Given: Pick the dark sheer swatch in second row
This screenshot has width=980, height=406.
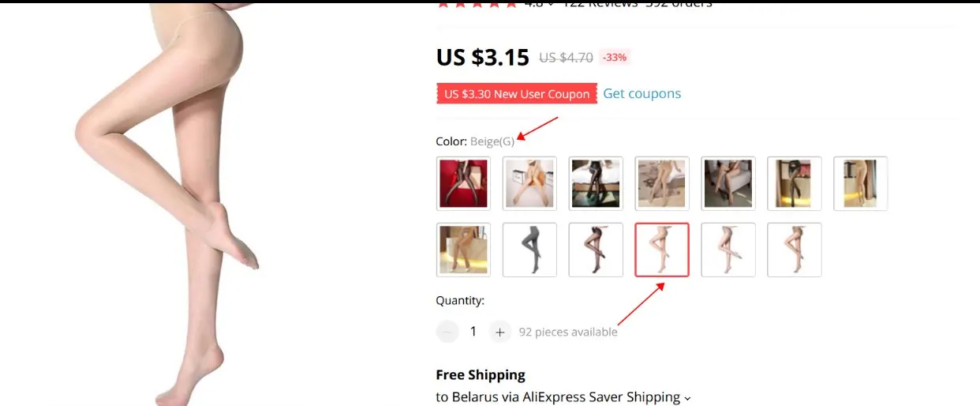Looking at the screenshot, I should (x=596, y=250).
